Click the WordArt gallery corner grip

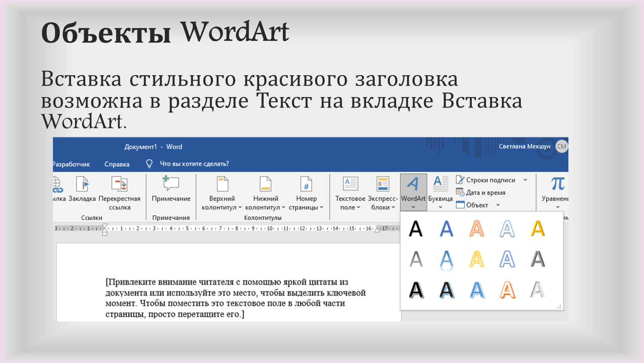point(559,307)
